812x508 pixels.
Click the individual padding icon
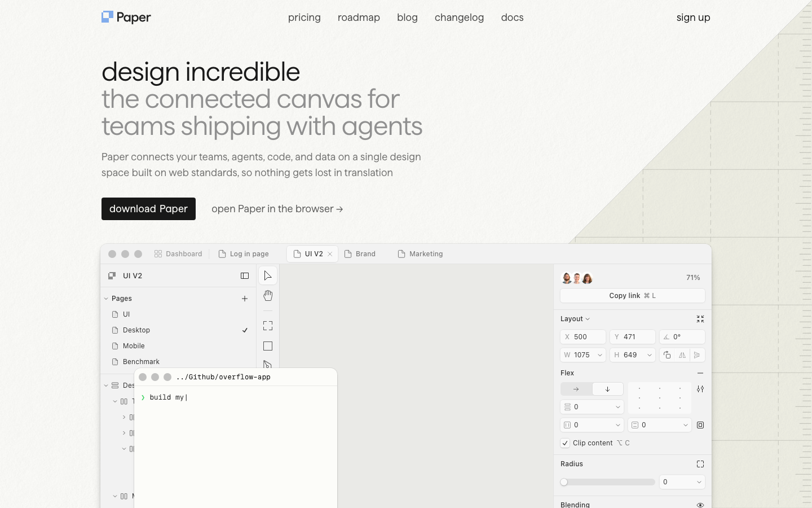[700, 425]
